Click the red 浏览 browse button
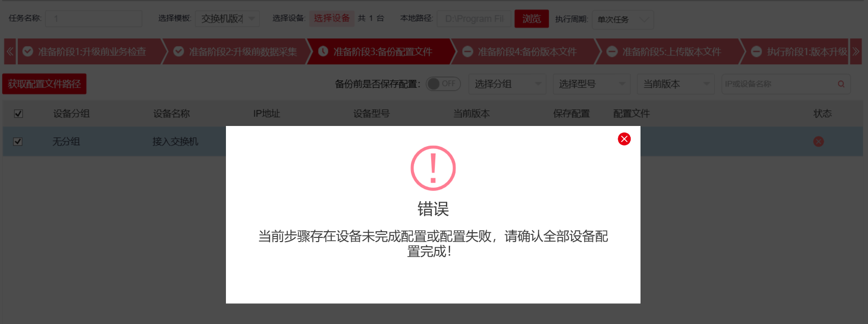The image size is (868, 324). point(531,19)
